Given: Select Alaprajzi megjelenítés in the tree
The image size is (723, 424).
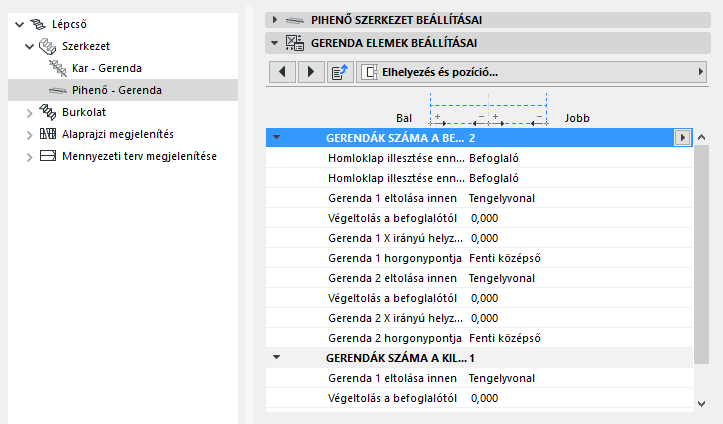Looking at the screenshot, I should point(118,134).
